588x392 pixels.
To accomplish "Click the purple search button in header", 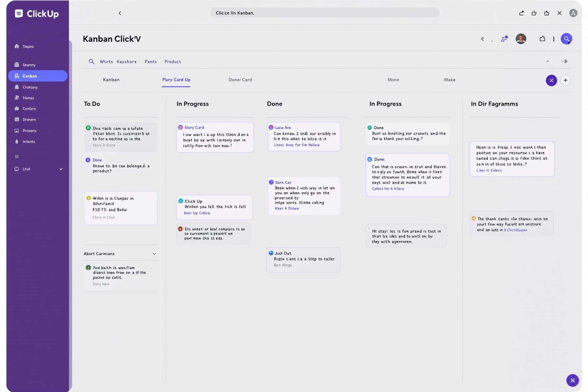I will [566, 39].
